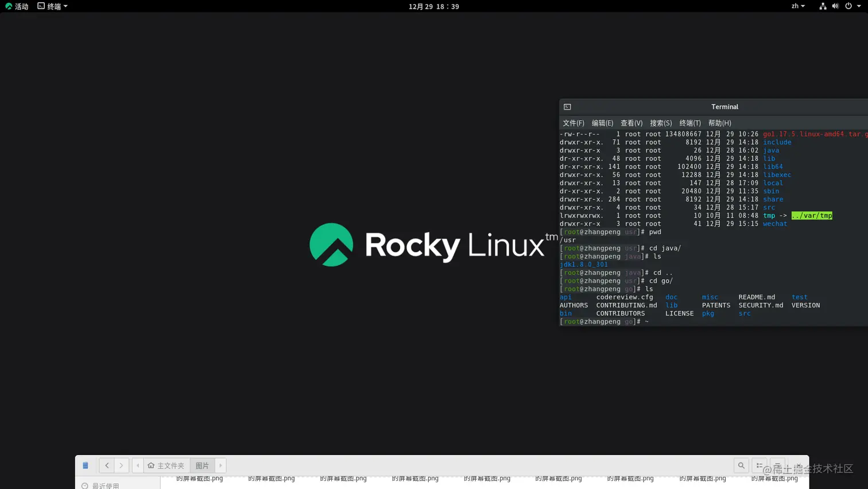Toggle the list view icon in file manager
868x489 pixels.
759,465
